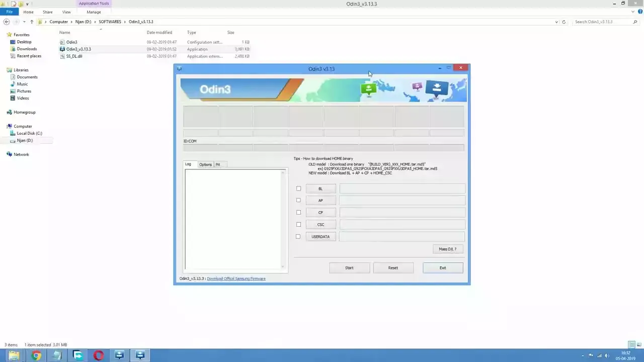
Task: Launch Opera browser from the taskbar
Action: tap(99, 355)
